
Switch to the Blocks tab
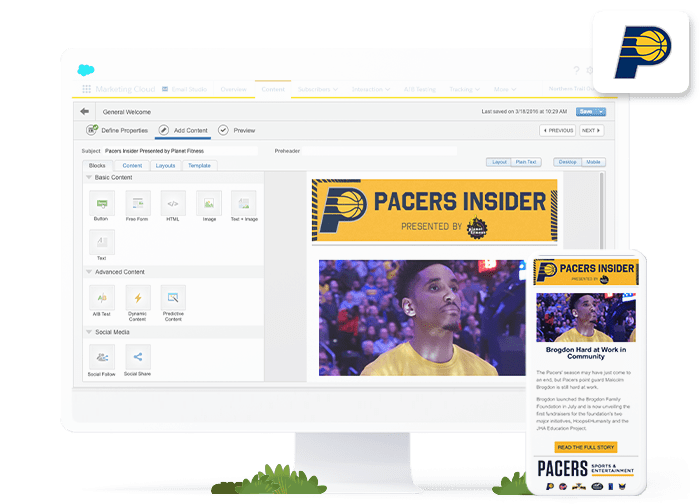(x=97, y=166)
